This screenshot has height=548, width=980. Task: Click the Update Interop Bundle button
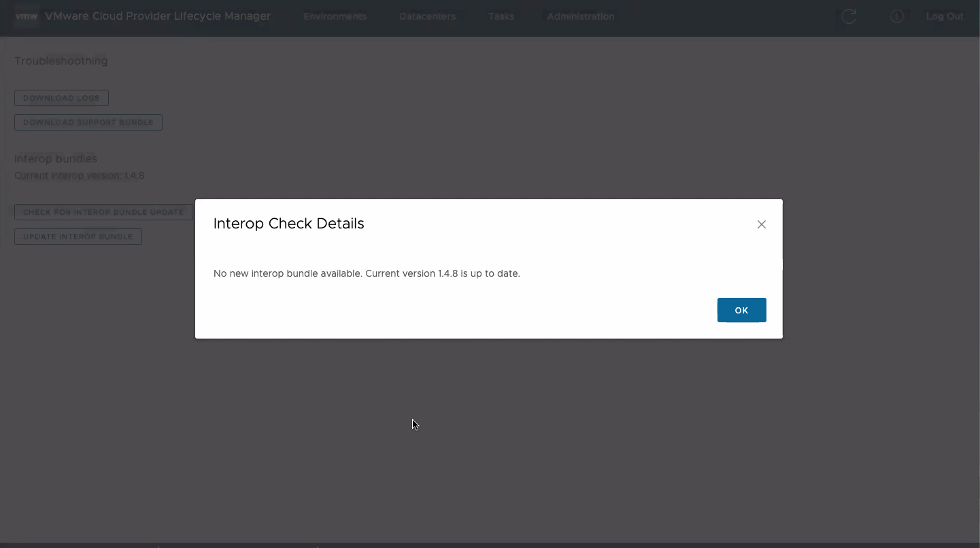pos(78,237)
